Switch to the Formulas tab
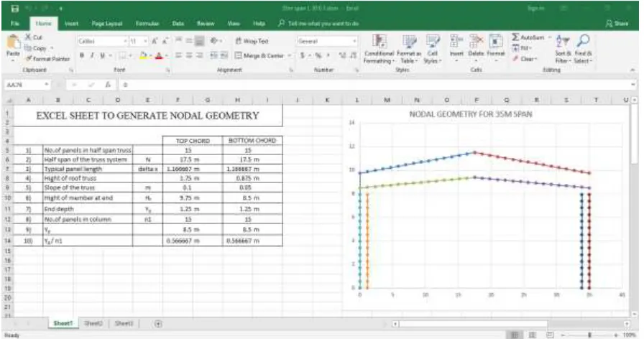 point(147,24)
